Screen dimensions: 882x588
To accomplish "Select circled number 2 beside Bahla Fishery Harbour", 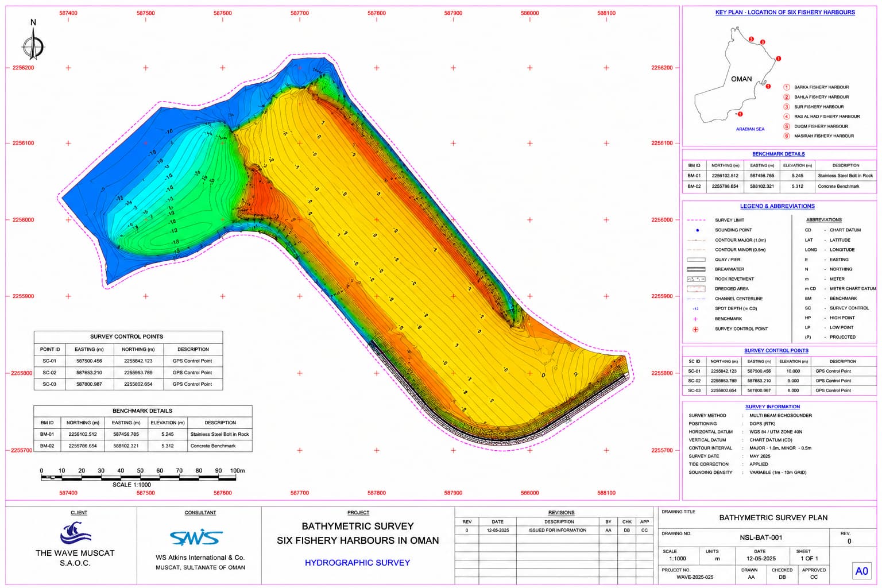I will click(x=787, y=97).
